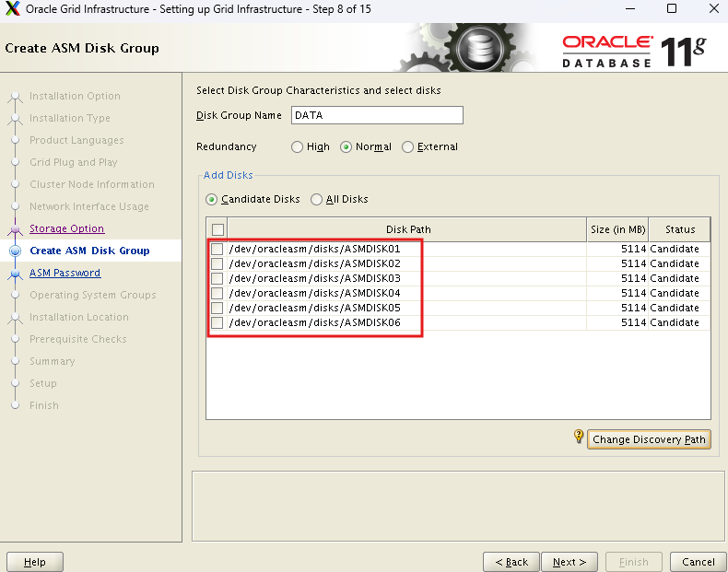
Task: Click the Product Languages step label
Action: tap(76, 140)
